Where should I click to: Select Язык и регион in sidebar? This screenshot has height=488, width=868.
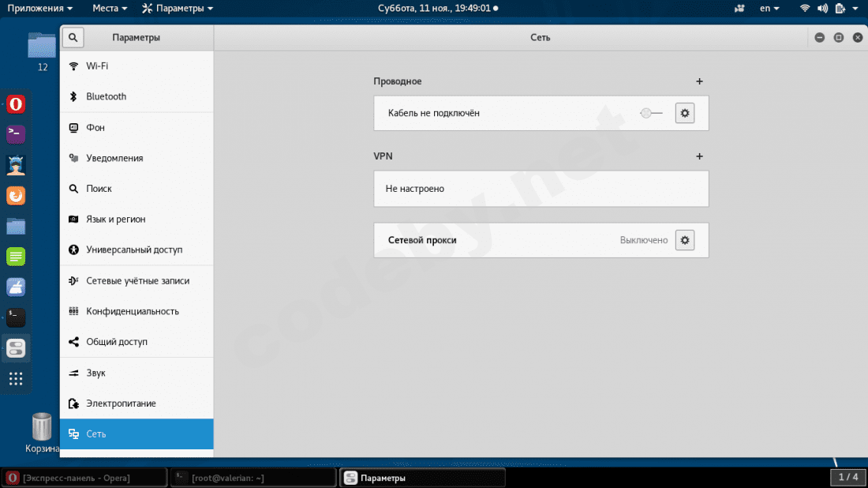137,220
